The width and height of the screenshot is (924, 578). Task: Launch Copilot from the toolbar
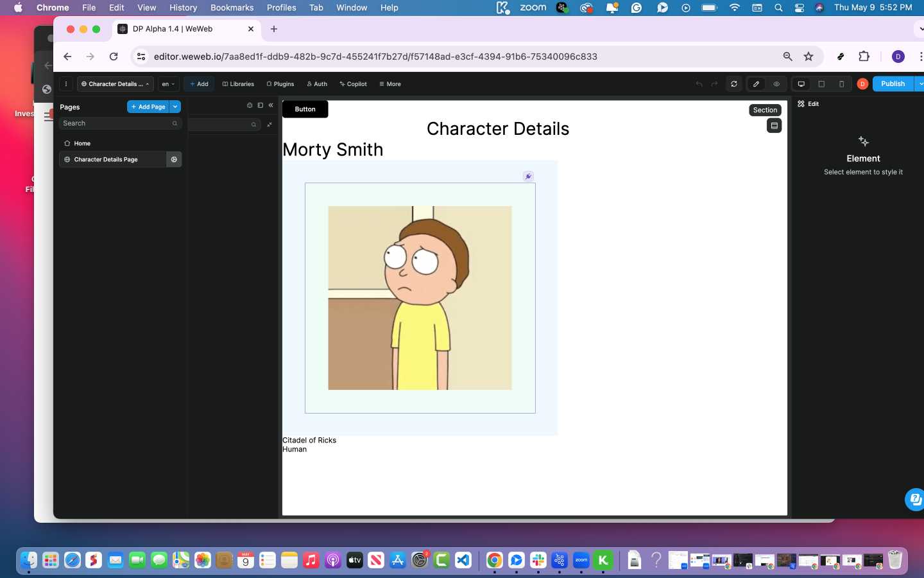pos(354,84)
